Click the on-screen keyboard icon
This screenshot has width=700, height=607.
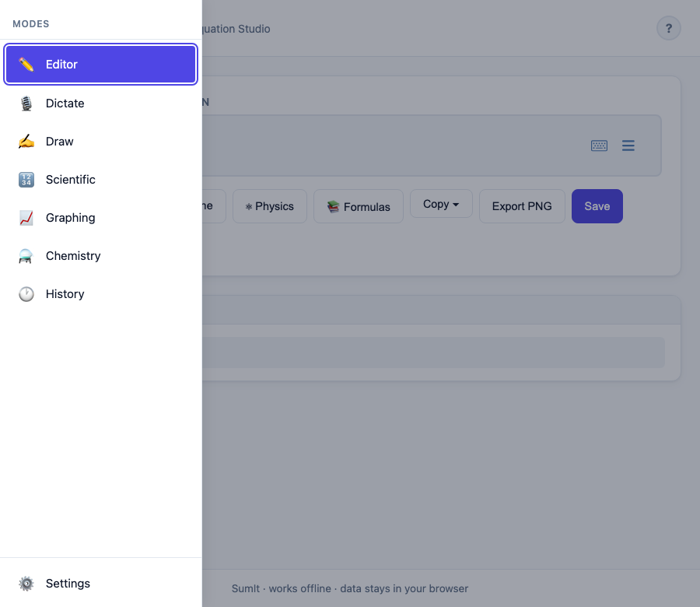tap(599, 146)
